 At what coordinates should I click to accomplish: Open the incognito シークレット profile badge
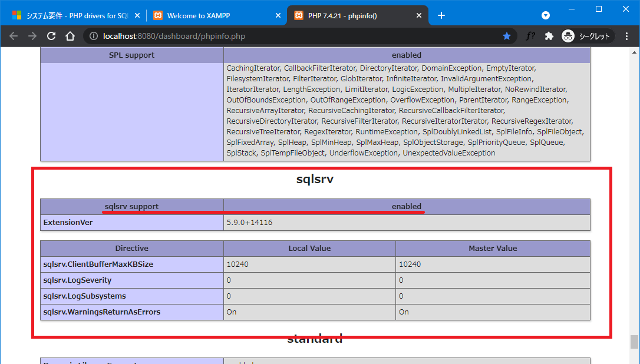(x=588, y=36)
